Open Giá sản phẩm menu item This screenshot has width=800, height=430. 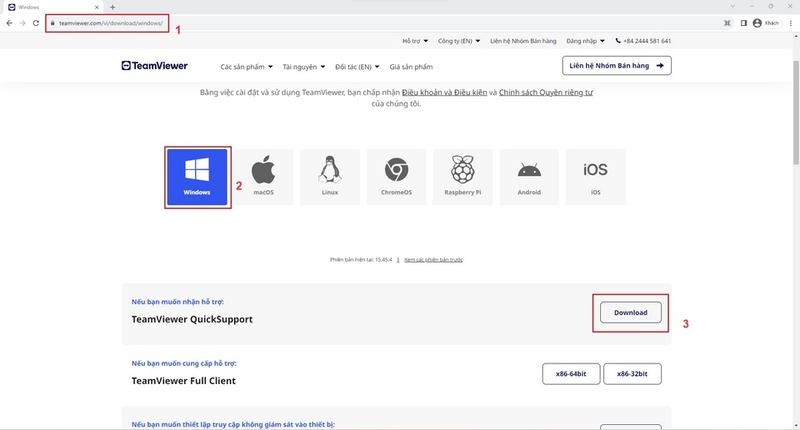click(411, 67)
